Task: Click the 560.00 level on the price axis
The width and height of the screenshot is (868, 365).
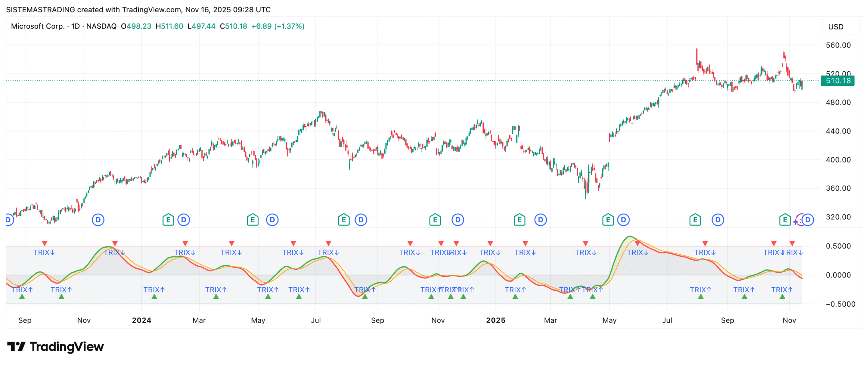Action: tap(838, 45)
